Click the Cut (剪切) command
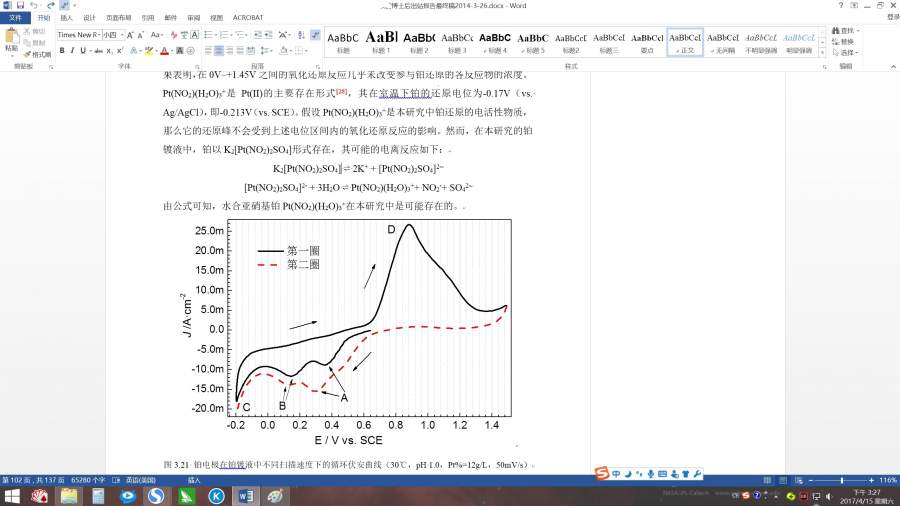Screen dimensions: 900x506 coord(35,32)
